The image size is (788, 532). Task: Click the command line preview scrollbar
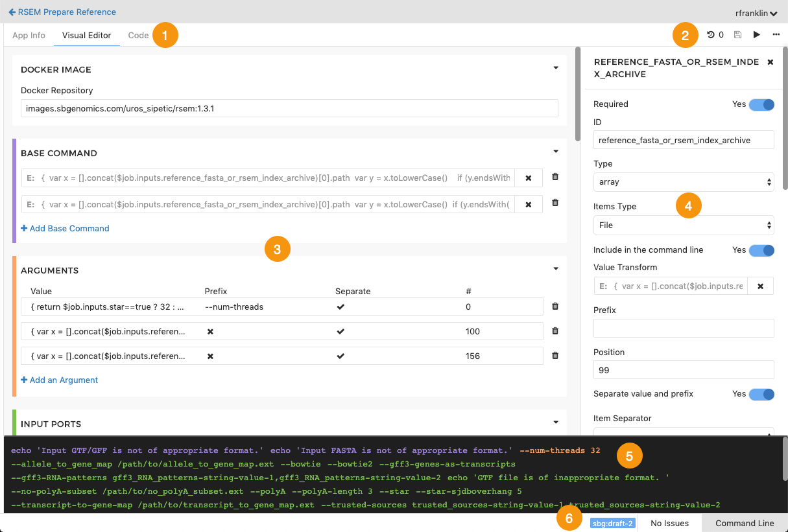point(785,458)
